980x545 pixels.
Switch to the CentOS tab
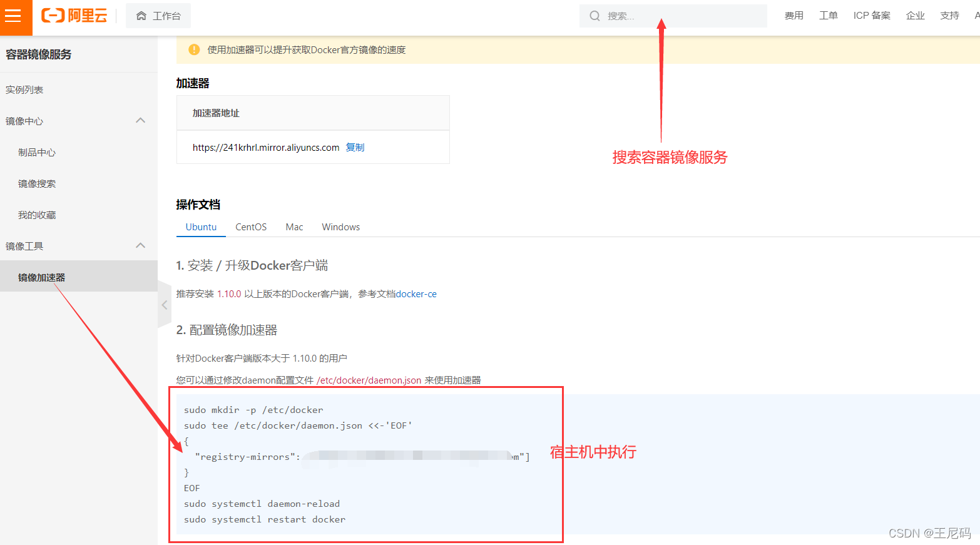coord(251,227)
